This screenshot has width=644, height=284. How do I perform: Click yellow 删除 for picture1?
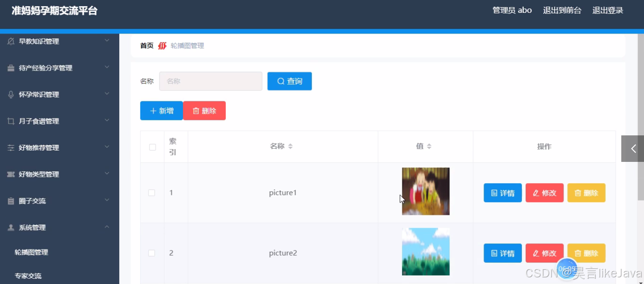(586, 193)
